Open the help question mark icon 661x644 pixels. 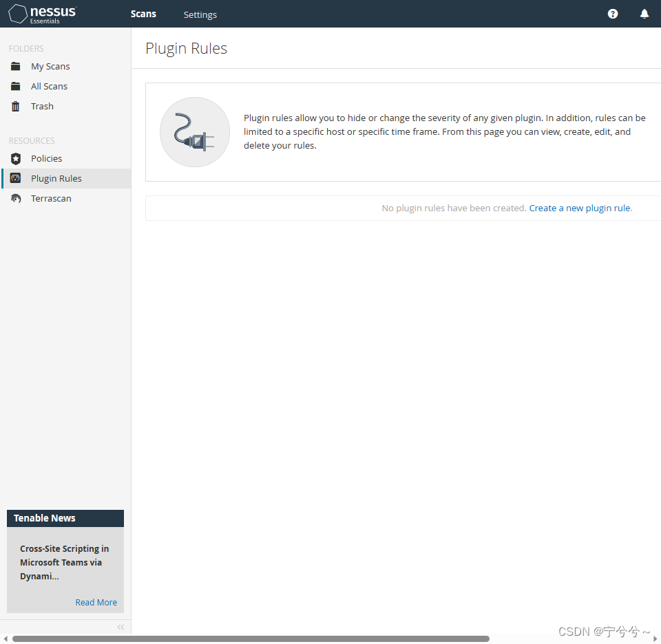tap(613, 14)
